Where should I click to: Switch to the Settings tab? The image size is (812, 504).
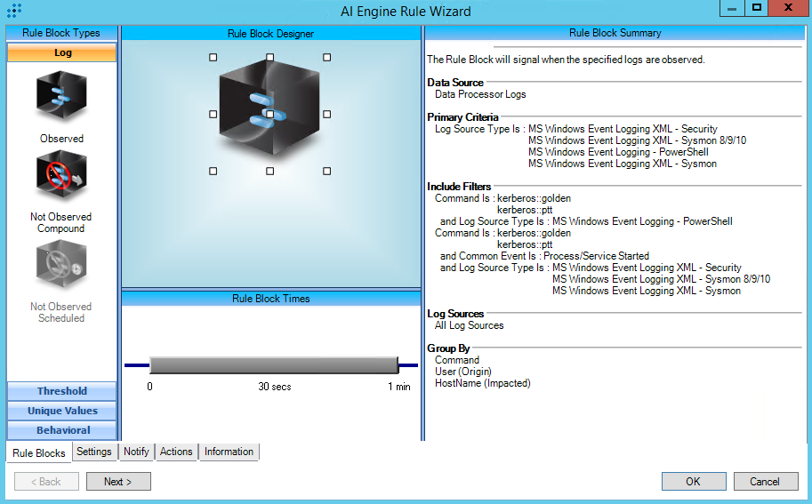coord(94,452)
